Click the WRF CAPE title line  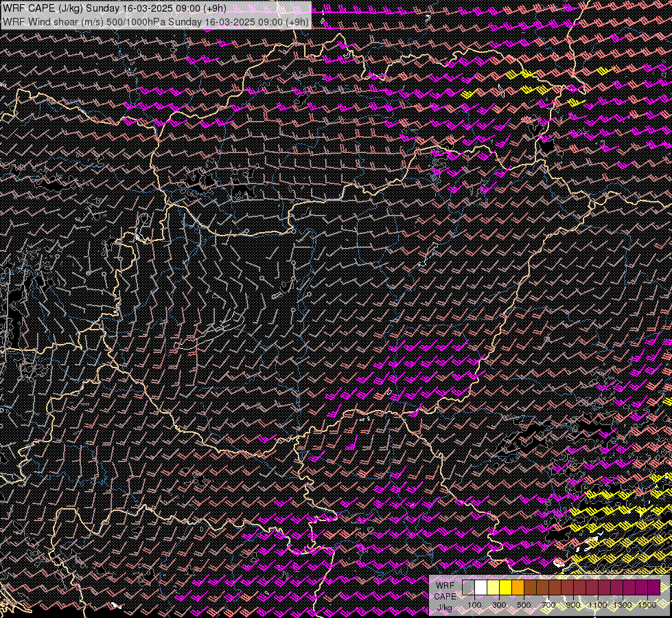point(115,8)
